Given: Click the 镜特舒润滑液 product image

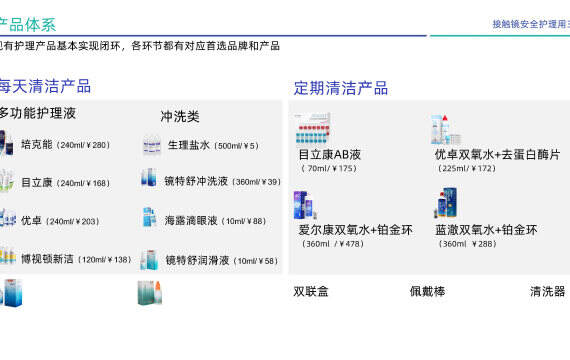Looking at the screenshot, I should click(x=149, y=260).
